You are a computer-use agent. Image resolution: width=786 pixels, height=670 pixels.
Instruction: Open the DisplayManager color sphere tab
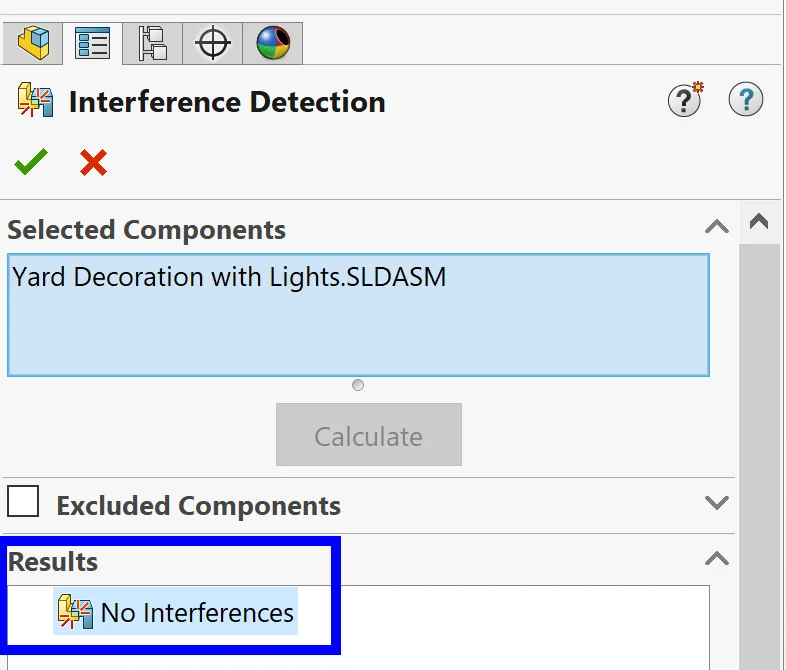[272, 43]
